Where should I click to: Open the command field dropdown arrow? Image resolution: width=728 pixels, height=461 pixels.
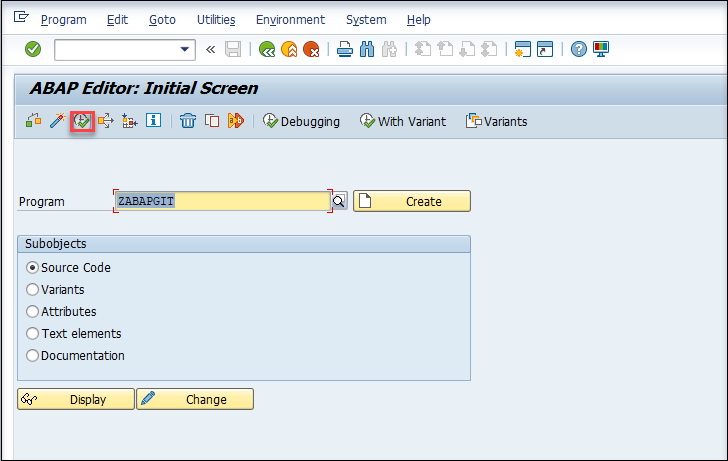coord(185,49)
